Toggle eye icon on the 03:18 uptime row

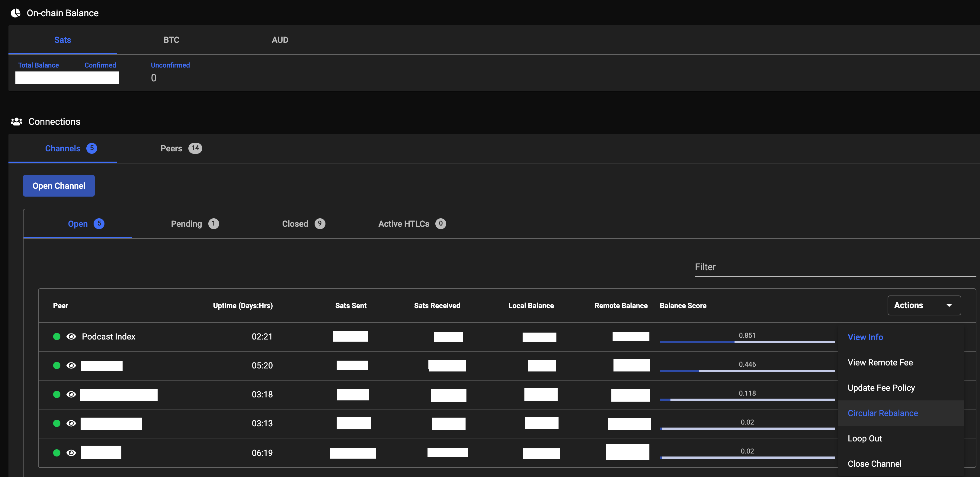pos(71,394)
